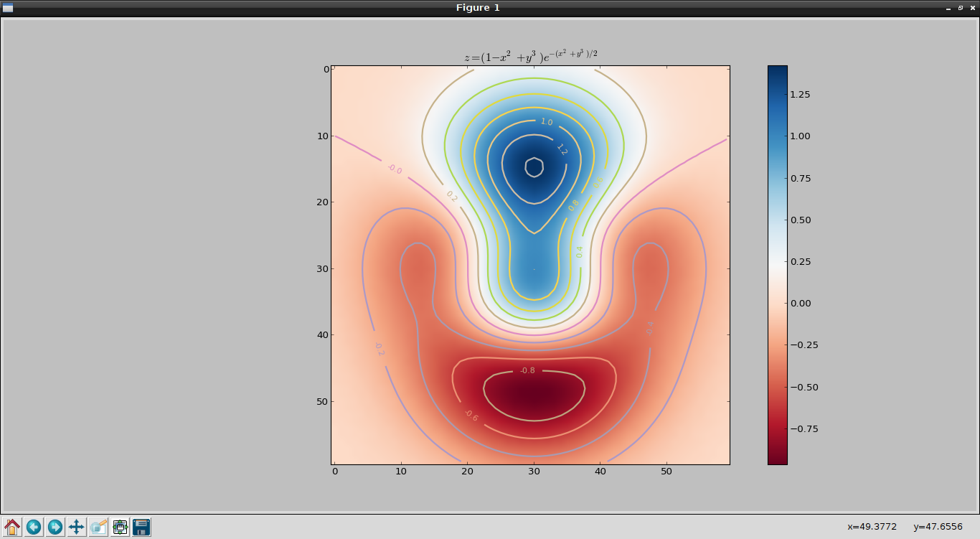The image size is (980, 539).
Task: Toggle the Zoom to rectangle tool
Action: coord(98,527)
